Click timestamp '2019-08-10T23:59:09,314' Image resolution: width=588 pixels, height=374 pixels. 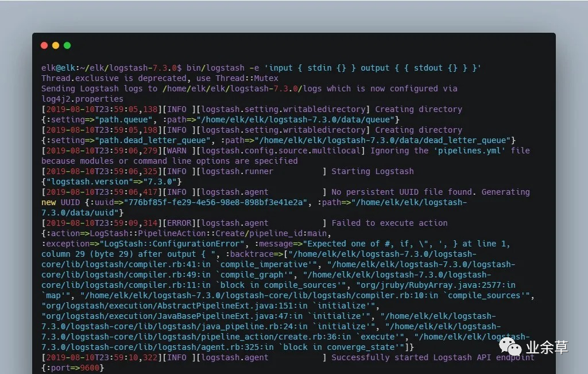click(102, 223)
